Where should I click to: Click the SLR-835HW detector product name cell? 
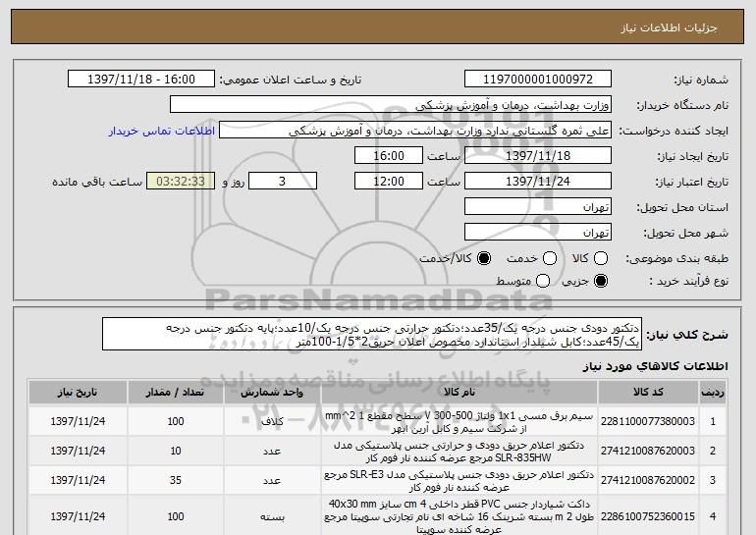(459, 452)
